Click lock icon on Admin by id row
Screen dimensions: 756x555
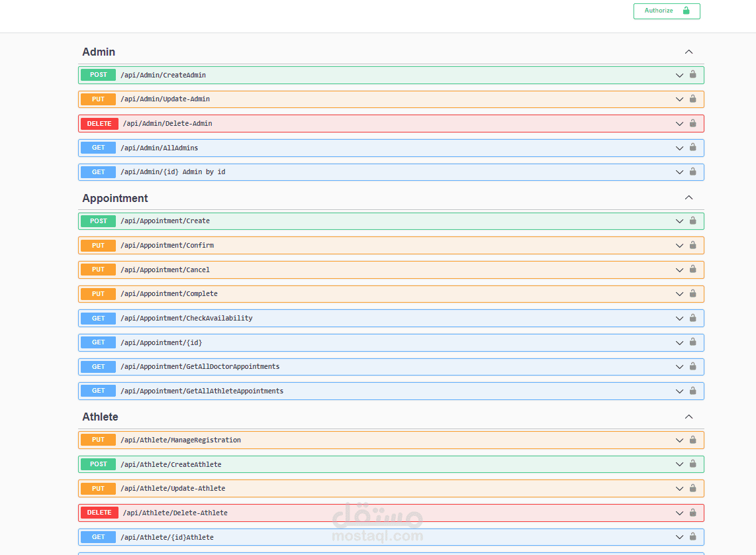pyautogui.click(x=693, y=172)
